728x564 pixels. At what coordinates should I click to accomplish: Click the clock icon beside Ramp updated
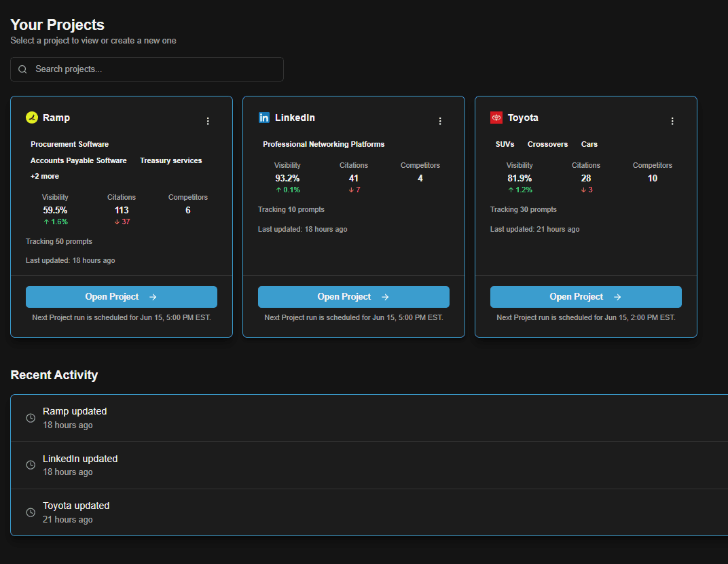click(31, 418)
